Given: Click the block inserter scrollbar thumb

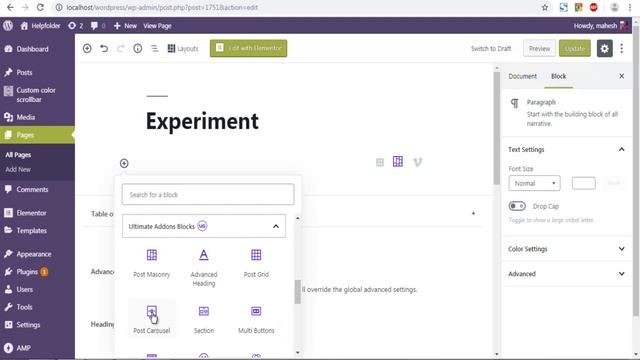Looking at the screenshot, I should click(298, 292).
